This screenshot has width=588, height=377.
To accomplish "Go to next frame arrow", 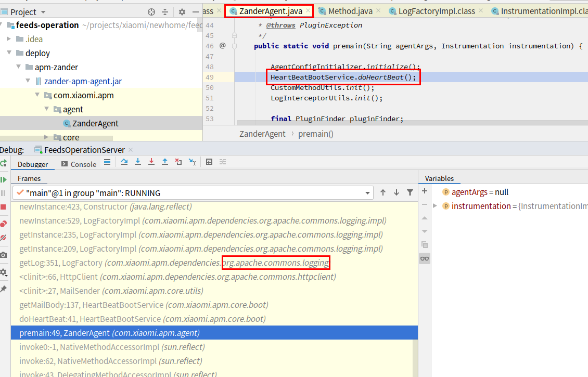I will point(397,192).
